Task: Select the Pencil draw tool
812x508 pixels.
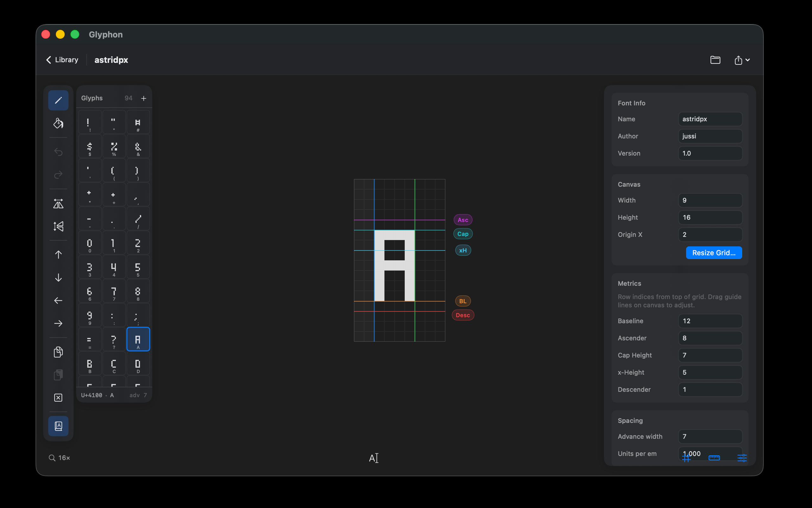Action: tap(58, 100)
